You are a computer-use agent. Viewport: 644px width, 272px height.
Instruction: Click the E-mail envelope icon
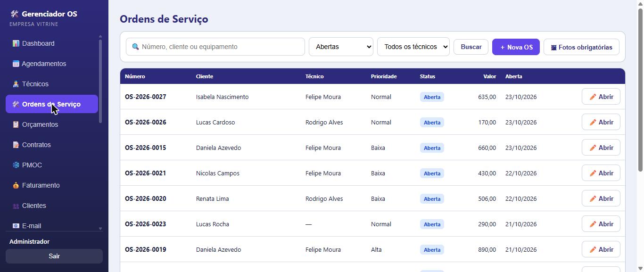point(16,226)
